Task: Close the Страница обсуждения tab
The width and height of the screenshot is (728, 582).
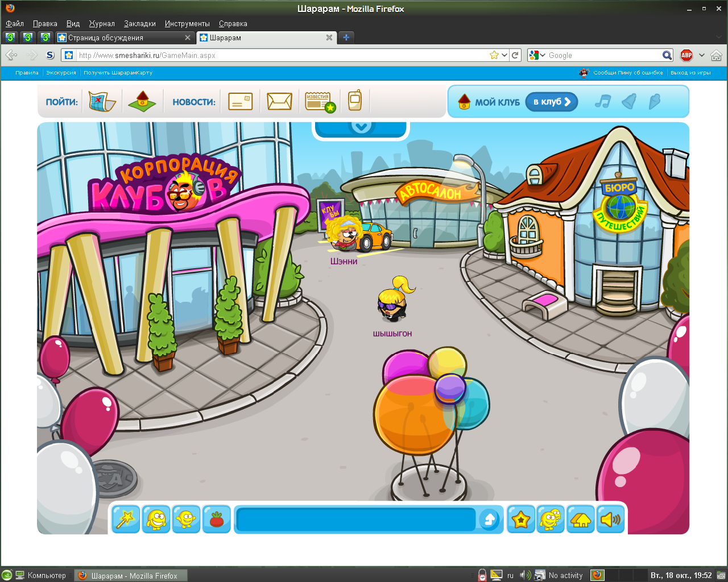Action: coord(188,38)
